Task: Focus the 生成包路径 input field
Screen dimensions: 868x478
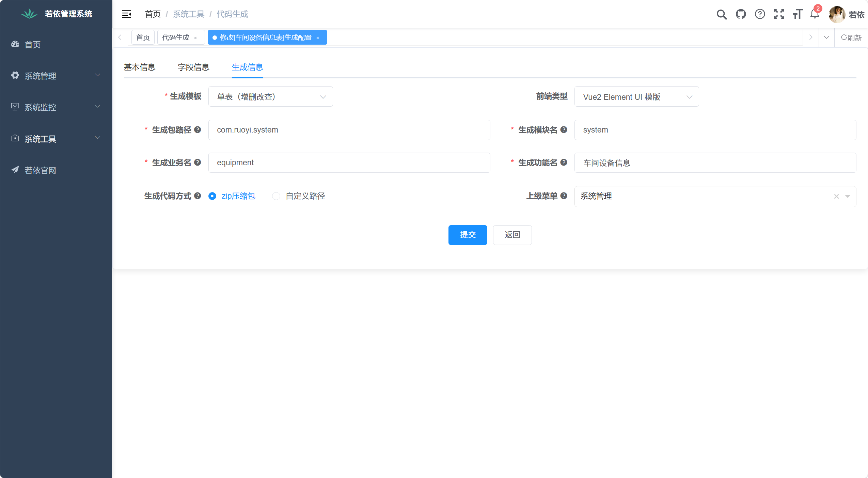Action: [349, 130]
